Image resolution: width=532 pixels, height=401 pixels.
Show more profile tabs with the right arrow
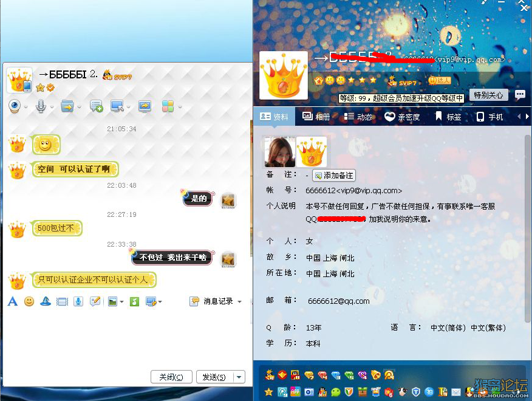point(527,117)
